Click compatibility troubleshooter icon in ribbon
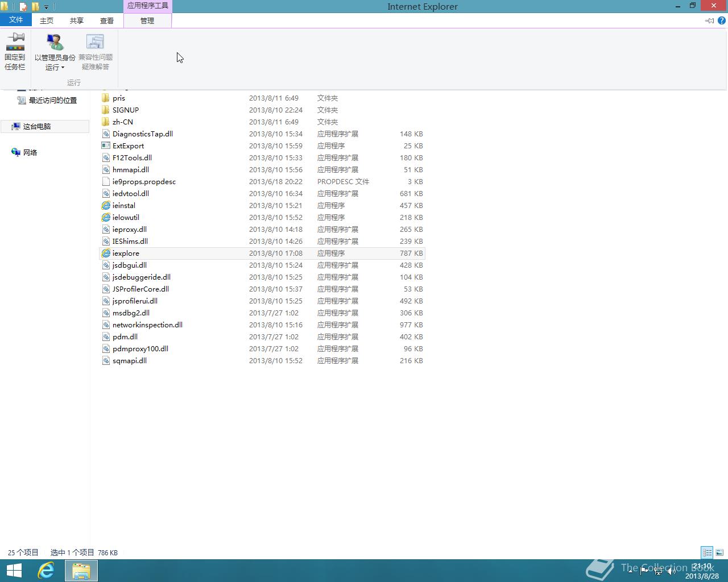Viewport: 728px width, 582px height. pos(95,42)
